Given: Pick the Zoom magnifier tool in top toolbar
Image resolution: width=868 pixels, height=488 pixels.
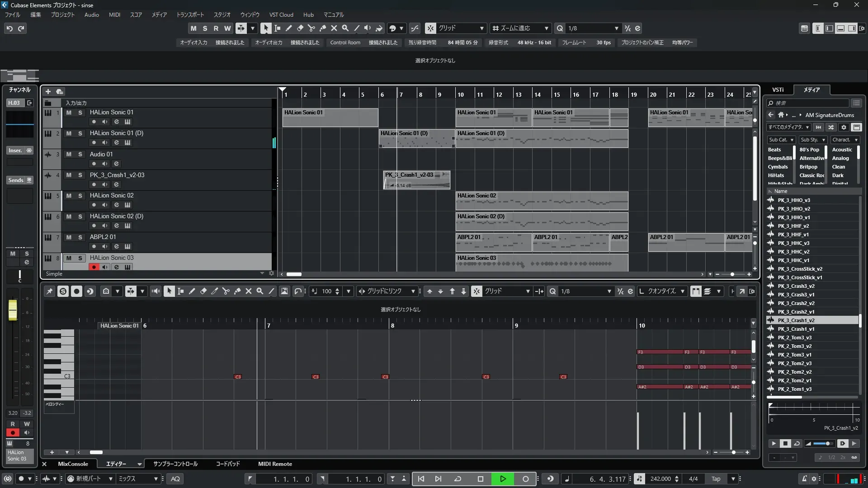Looking at the screenshot, I should 345,28.
